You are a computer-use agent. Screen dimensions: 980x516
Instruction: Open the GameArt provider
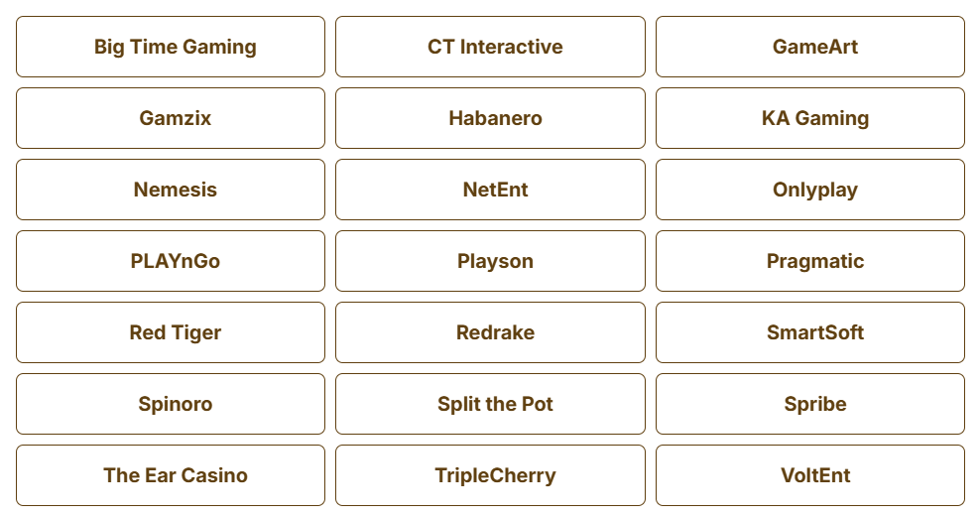pos(810,47)
